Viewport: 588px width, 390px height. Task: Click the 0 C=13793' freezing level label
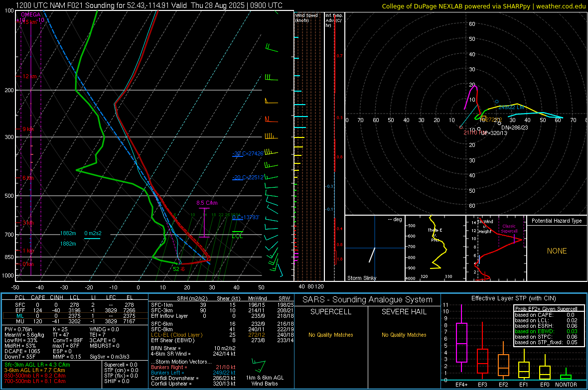[246, 217]
